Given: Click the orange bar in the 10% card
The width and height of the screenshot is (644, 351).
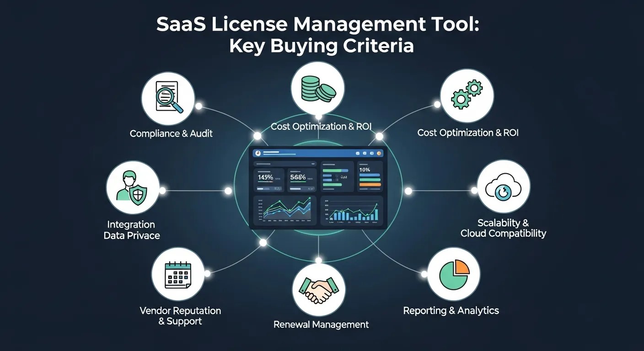Looking at the screenshot, I should coord(370,185).
